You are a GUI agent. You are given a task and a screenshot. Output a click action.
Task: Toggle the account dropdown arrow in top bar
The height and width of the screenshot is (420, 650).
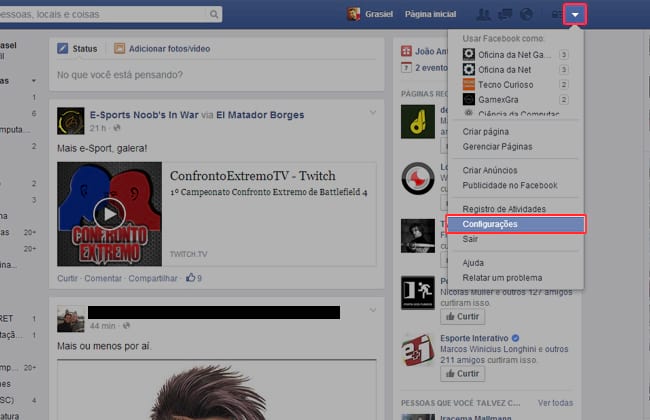point(575,15)
